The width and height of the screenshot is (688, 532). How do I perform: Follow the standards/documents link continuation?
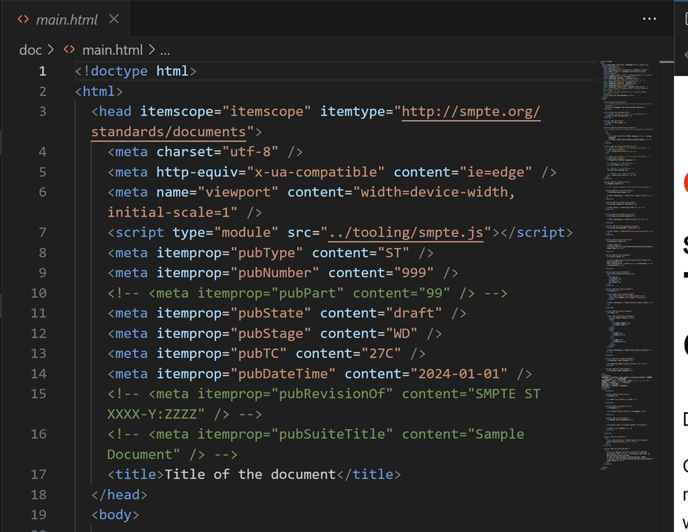coord(168,132)
